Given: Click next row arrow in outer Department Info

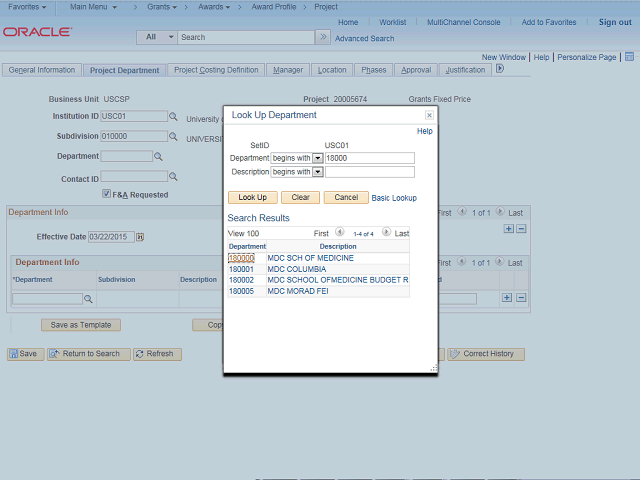Looking at the screenshot, I should tap(500, 211).
